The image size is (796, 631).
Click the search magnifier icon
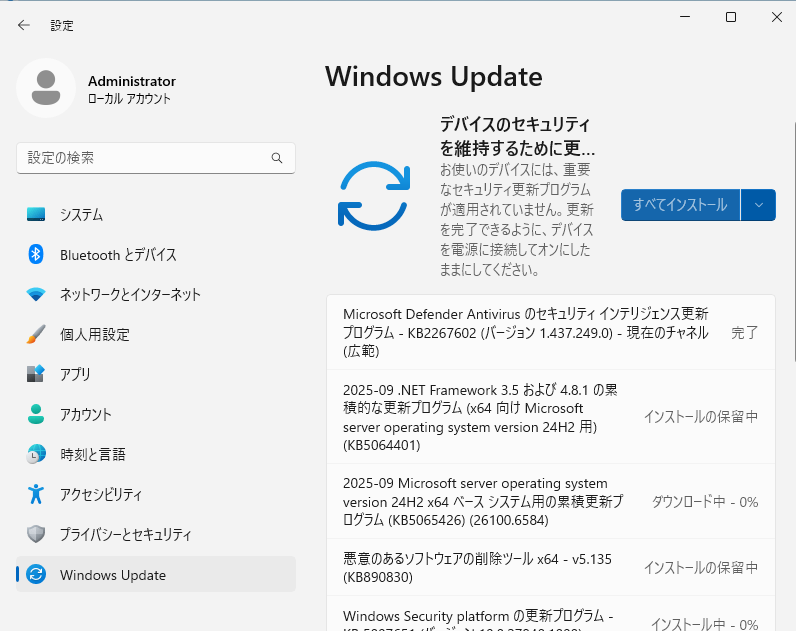(x=277, y=158)
